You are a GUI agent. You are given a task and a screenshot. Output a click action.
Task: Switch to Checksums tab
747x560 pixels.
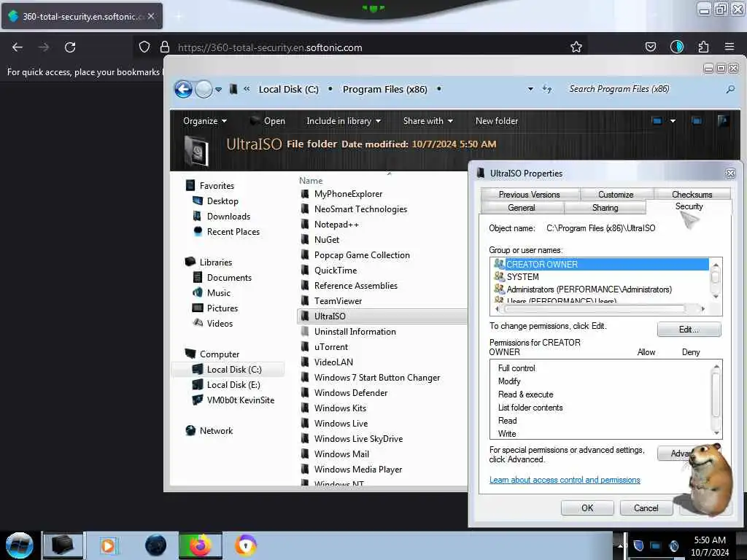pyautogui.click(x=692, y=194)
